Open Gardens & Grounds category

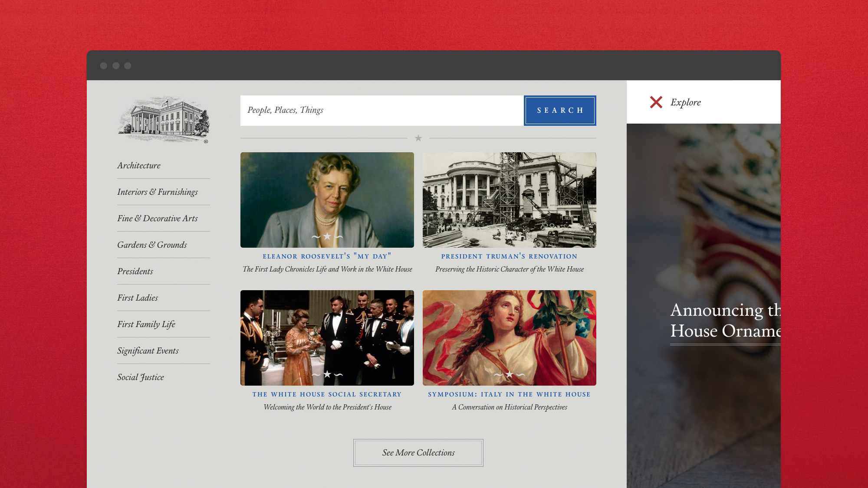pos(152,245)
